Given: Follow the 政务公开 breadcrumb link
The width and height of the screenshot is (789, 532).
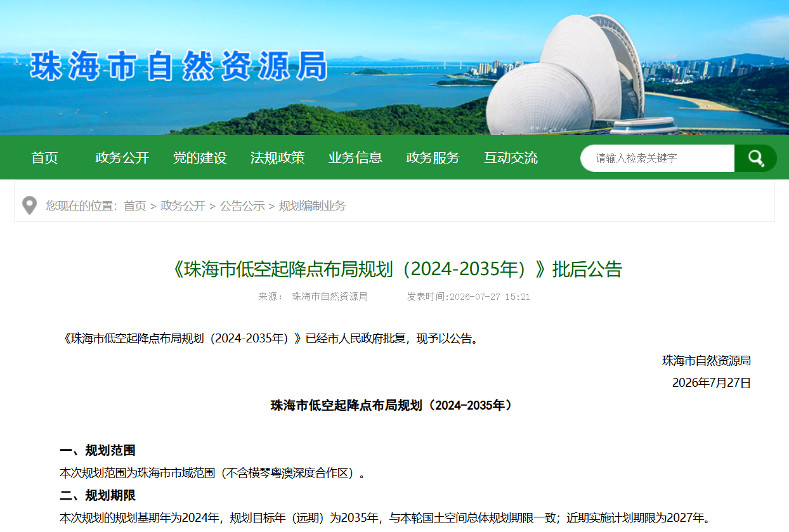Looking at the screenshot, I should pos(183,206).
